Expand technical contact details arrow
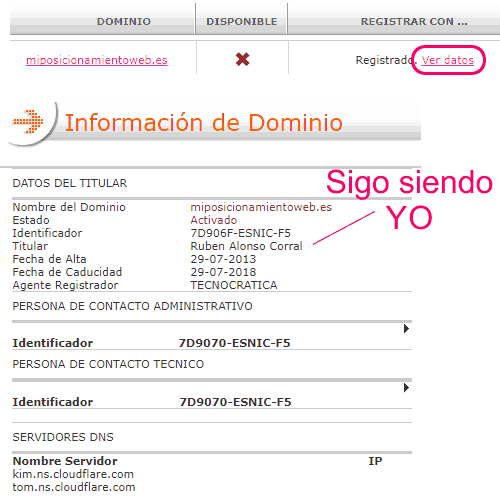Viewport: 500px width, 500px height. [x=406, y=388]
